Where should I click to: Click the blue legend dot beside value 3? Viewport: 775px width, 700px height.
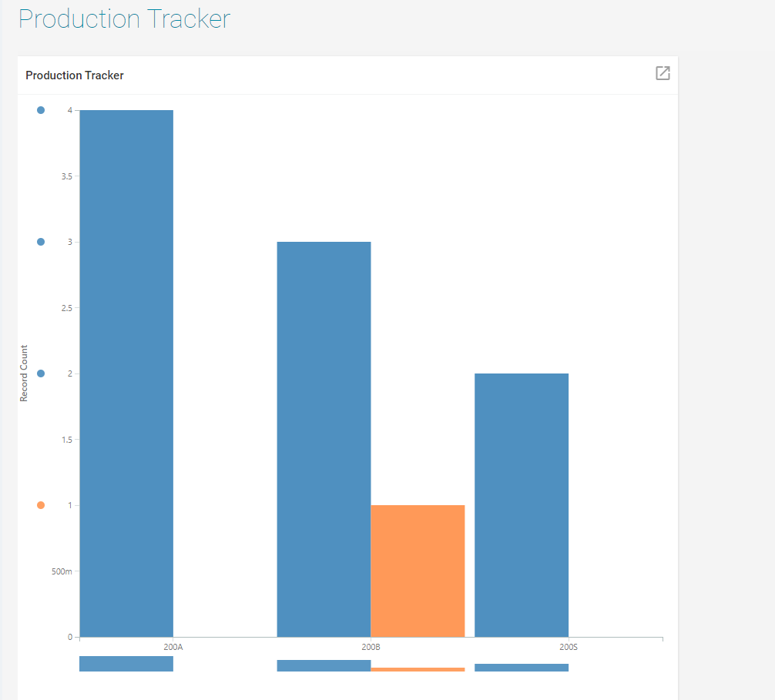click(x=39, y=241)
